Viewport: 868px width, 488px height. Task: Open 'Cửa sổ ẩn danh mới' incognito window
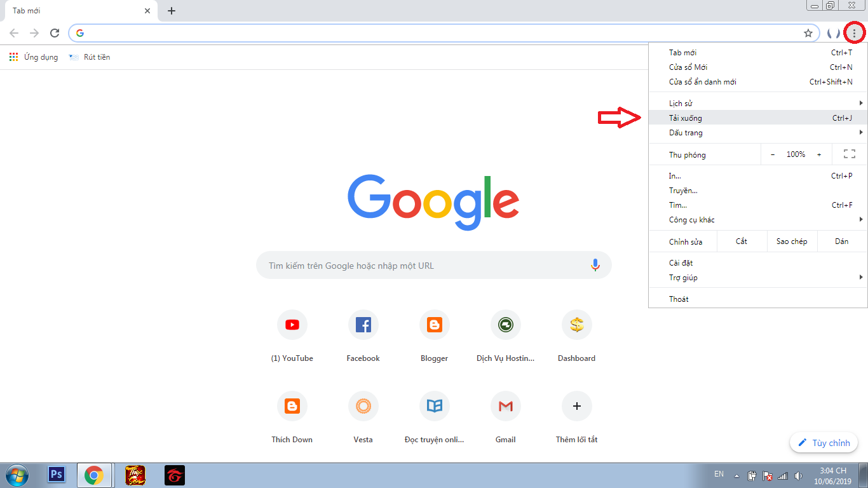click(x=758, y=82)
